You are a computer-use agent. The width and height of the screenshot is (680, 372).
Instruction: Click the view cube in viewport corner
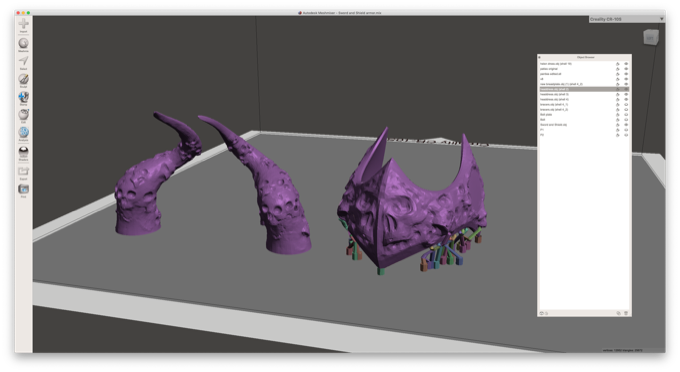(650, 38)
